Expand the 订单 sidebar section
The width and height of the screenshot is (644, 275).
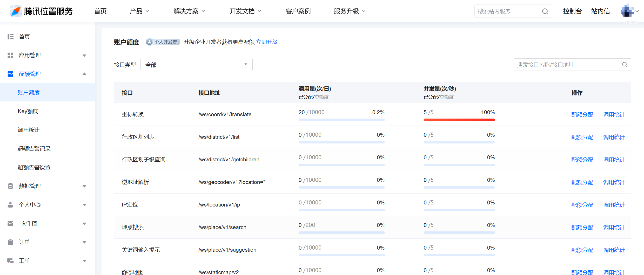tap(84, 242)
